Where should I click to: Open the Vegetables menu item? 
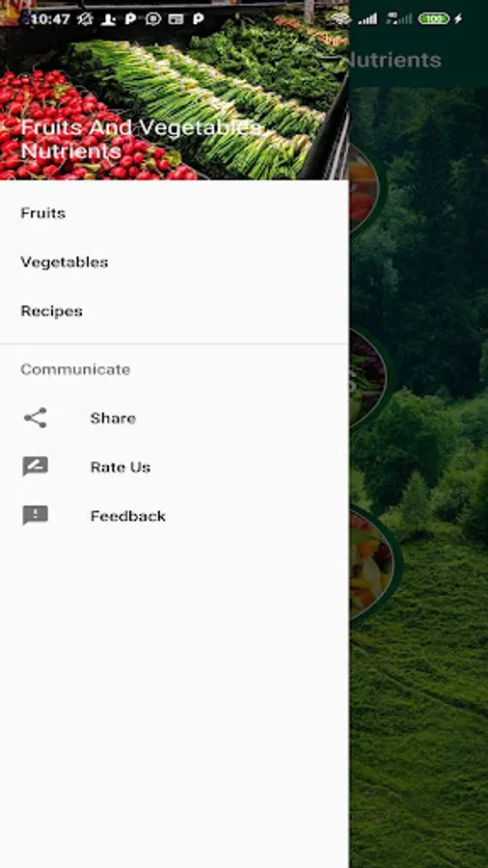tap(175, 261)
